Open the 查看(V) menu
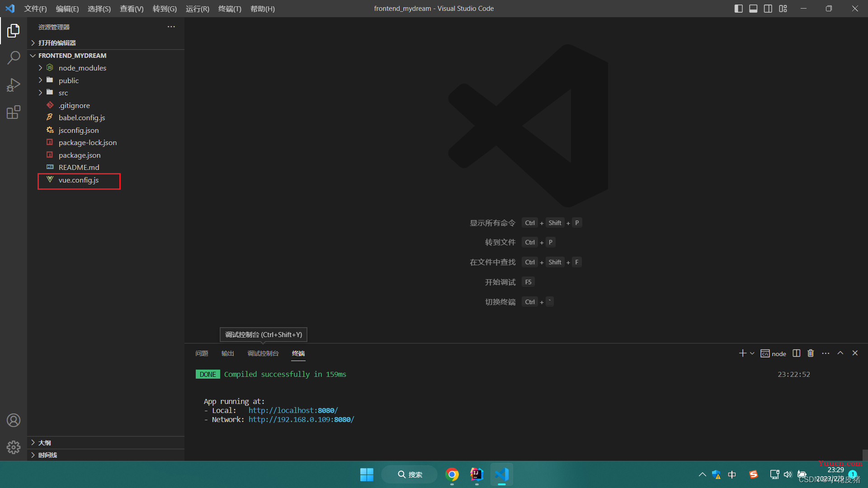The height and width of the screenshot is (488, 868). pyautogui.click(x=132, y=9)
